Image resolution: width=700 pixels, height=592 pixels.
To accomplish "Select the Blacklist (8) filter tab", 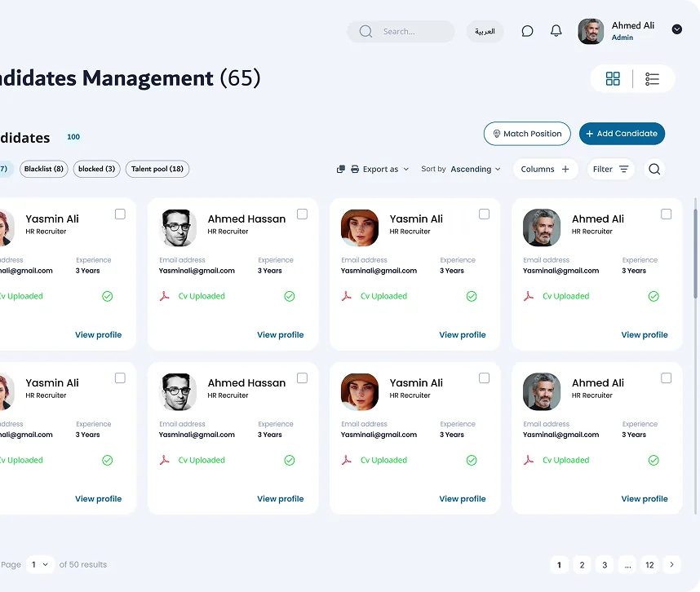I will click(x=44, y=169).
